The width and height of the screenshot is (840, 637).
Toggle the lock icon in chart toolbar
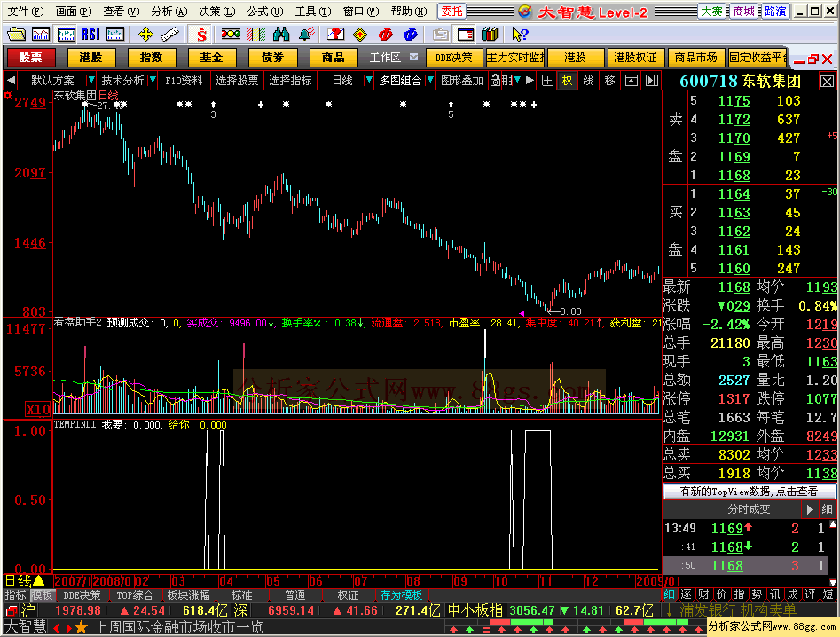coord(495,81)
